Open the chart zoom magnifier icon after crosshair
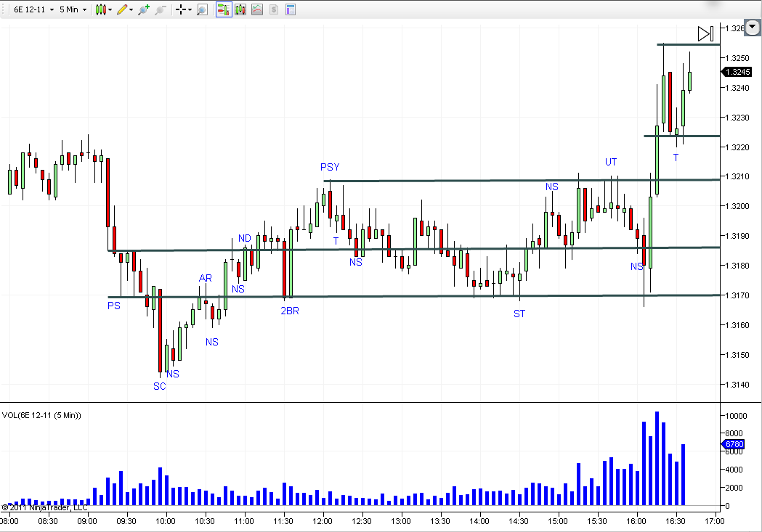Image resolution: width=762 pixels, height=532 pixels. 202,10
